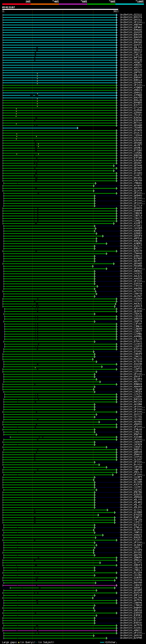Click the orange ~40% identity legend segment

45,4
